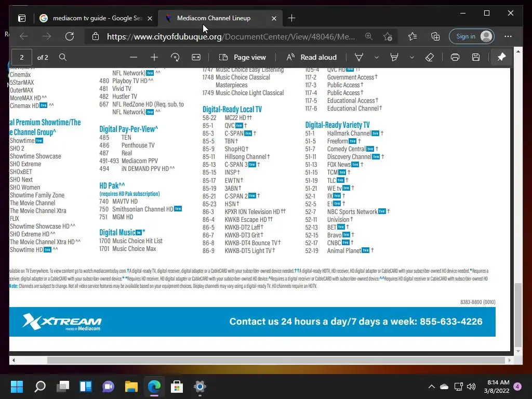Add this page to favorites
The height and width of the screenshot is (399, 532).
click(388, 36)
